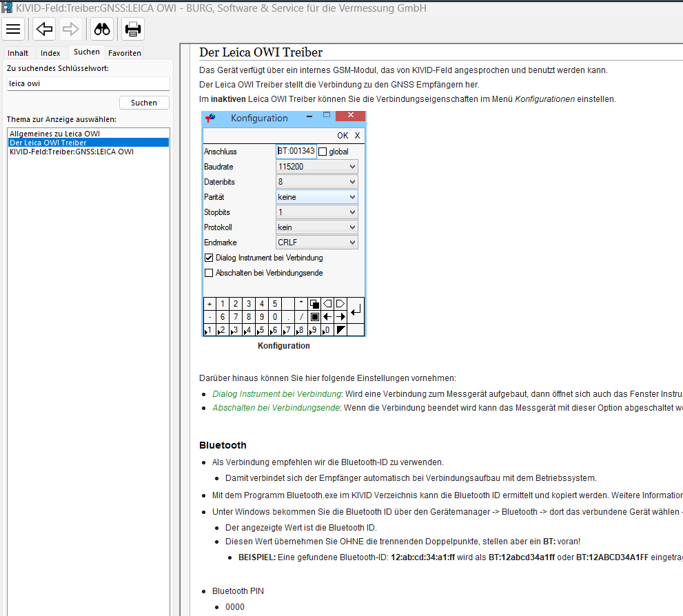Switch to the Favoriten tab
Viewport: 683px width, 616px height.
(125, 53)
